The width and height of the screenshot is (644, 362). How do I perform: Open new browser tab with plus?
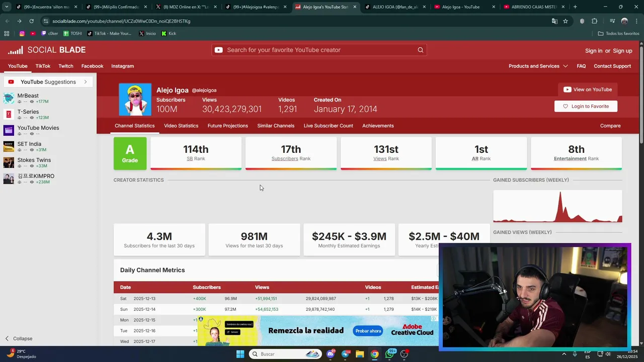click(575, 7)
